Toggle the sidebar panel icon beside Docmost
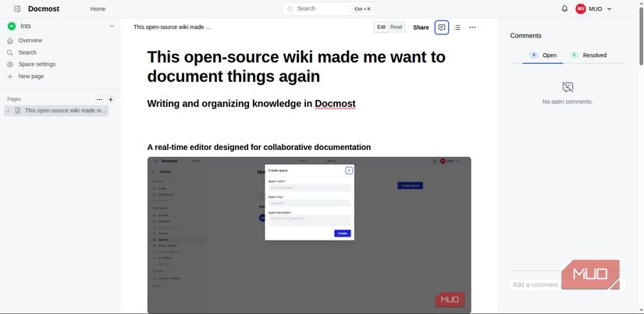Screen dimensions: 644x314 [17, 9]
